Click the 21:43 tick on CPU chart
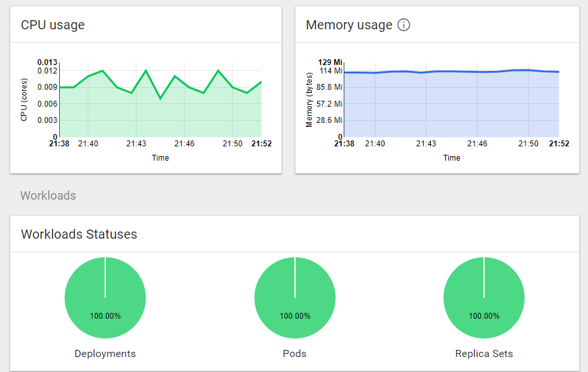This screenshot has width=588, height=372. pos(136,144)
